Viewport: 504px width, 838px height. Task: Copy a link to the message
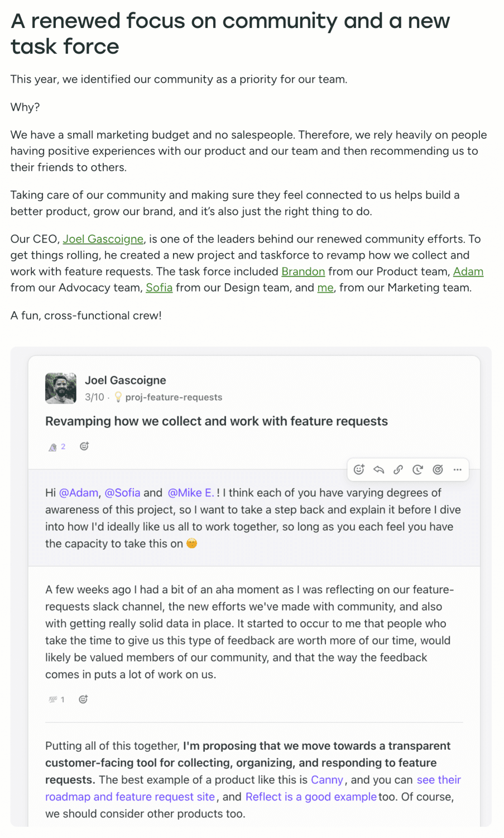tap(398, 469)
